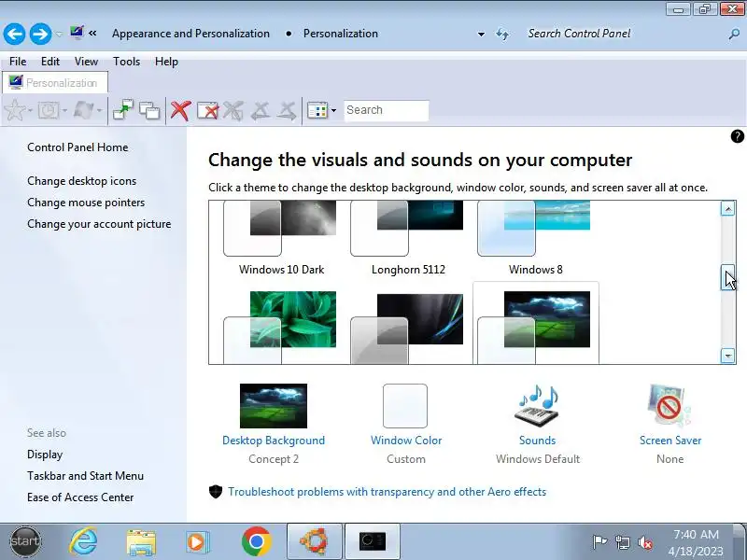Go back with the blue back arrow
Viewport: 747px width, 560px height.
click(14, 34)
